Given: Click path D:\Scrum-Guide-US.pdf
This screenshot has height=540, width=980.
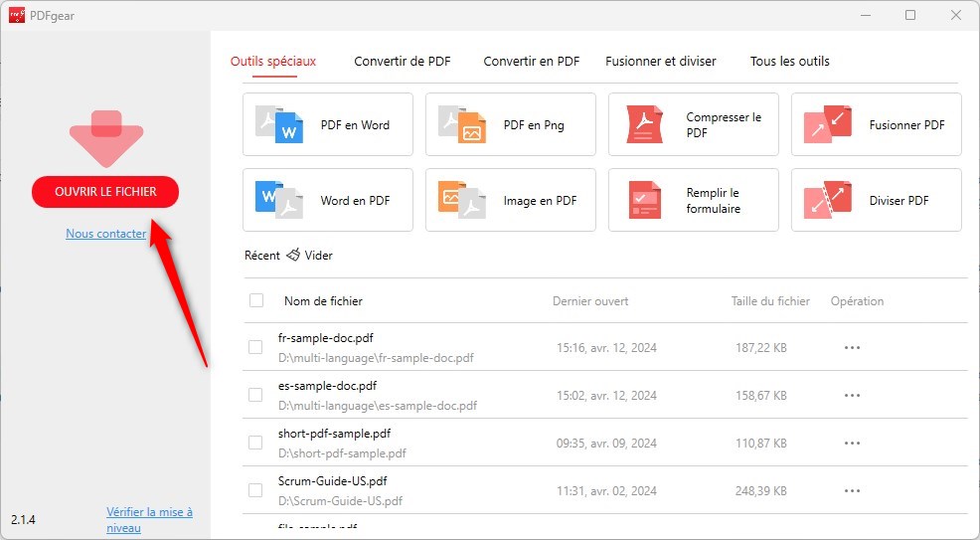Looking at the screenshot, I should pos(341,501).
